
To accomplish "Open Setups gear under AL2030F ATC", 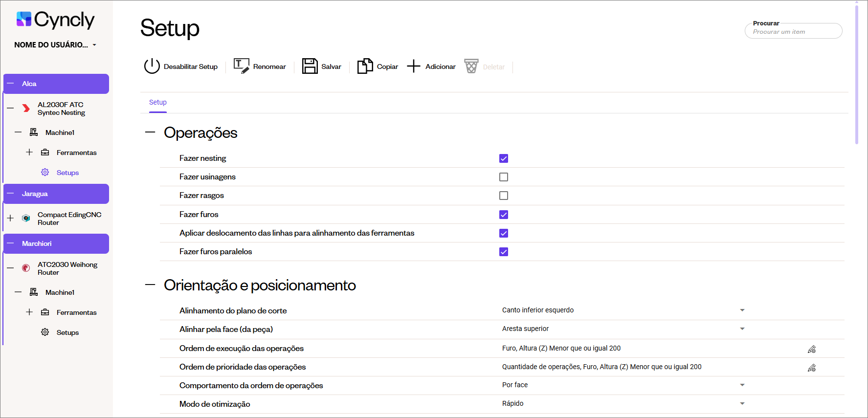I will (x=45, y=173).
